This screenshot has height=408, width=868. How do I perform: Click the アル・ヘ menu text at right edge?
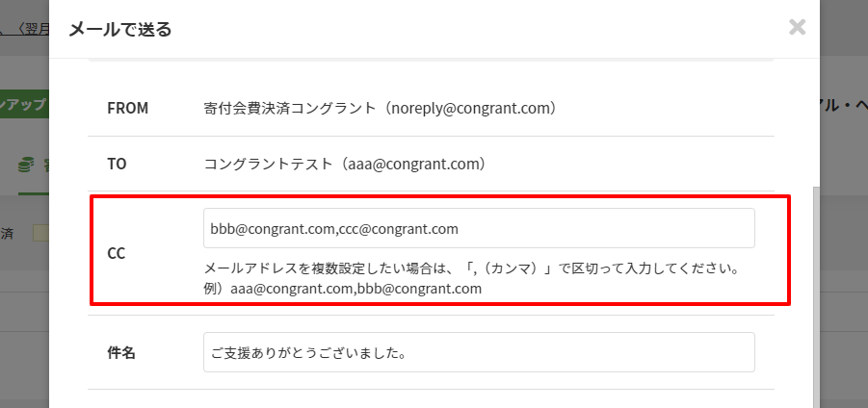click(844, 107)
